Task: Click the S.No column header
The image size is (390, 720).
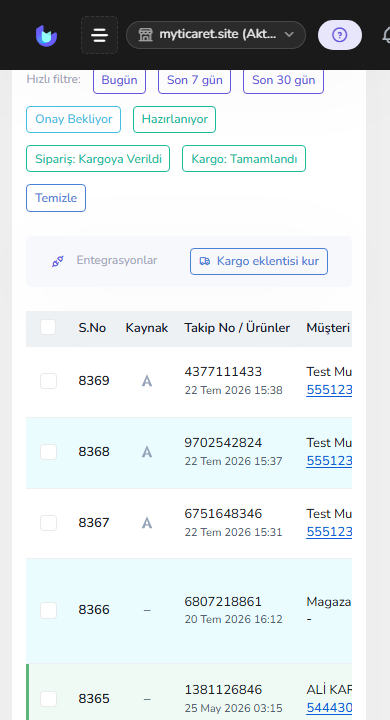Action: pos(92,328)
